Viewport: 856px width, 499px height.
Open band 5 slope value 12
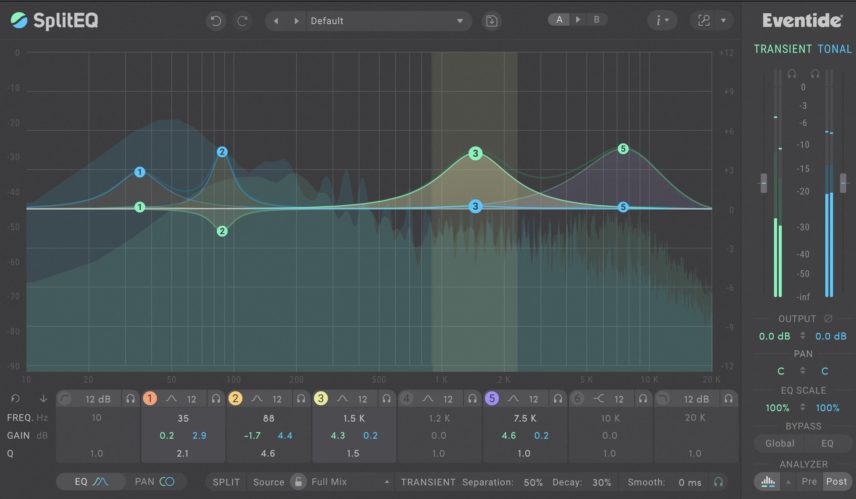point(533,399)
